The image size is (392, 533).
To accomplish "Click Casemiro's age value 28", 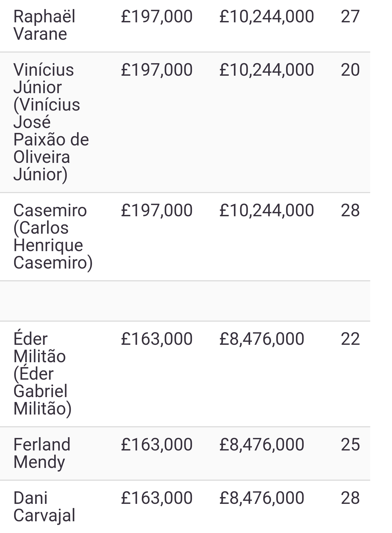I will [x=350, y=211].
